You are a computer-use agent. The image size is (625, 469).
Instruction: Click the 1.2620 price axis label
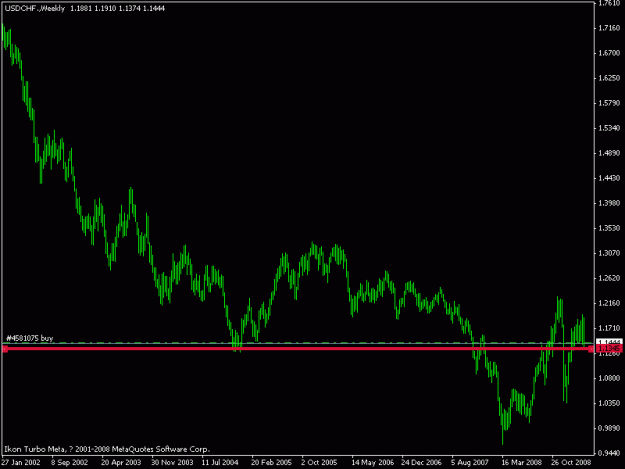point(609,278)
